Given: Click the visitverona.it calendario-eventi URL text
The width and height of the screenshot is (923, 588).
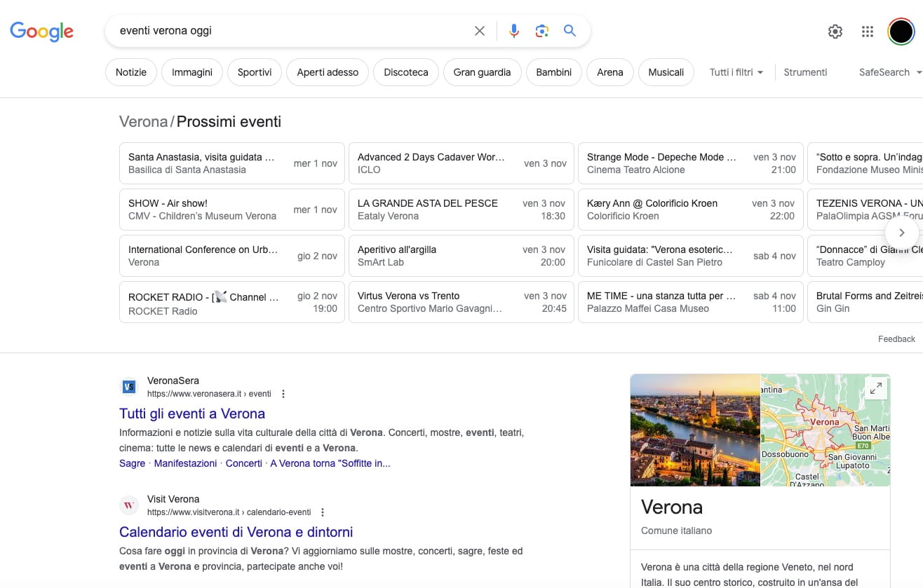Looking at the screenshot, I should pyautogui.click(x=229, y=512).
